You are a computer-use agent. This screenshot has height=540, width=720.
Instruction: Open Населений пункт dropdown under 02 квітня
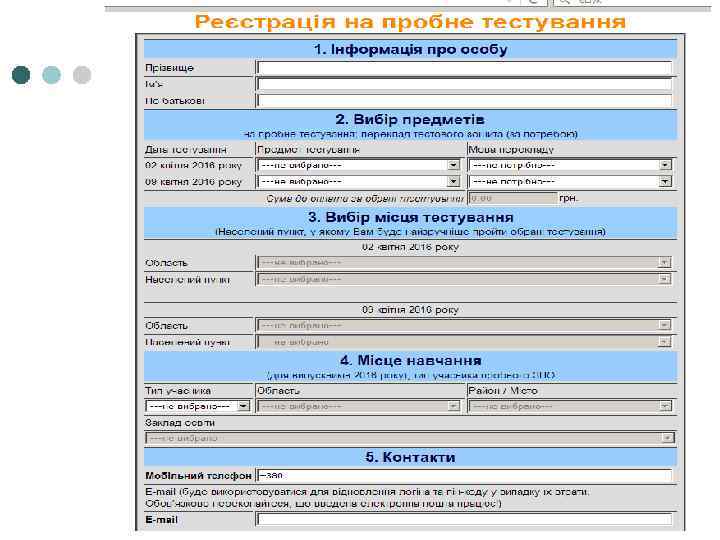click(464, 279)
